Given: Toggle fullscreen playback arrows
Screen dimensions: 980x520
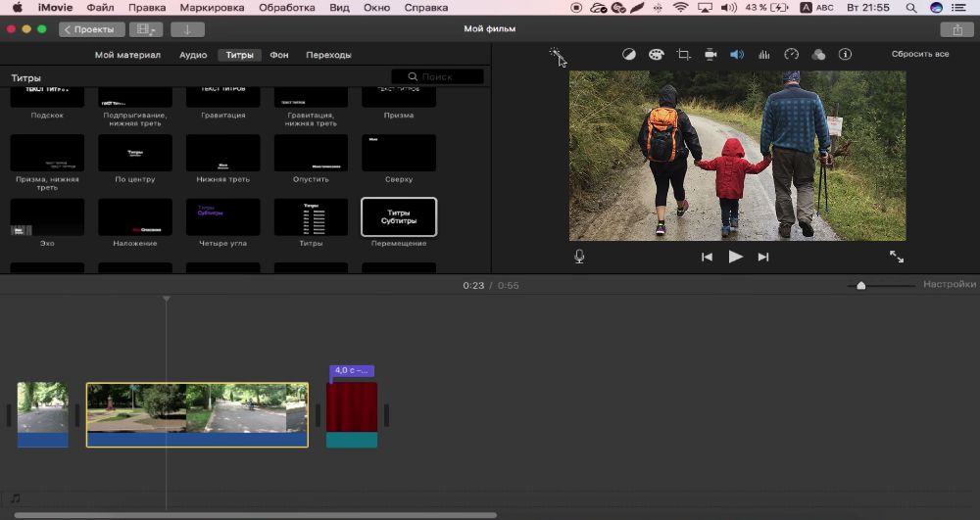Looking at the screenshot, I should (x=897, y=257).
